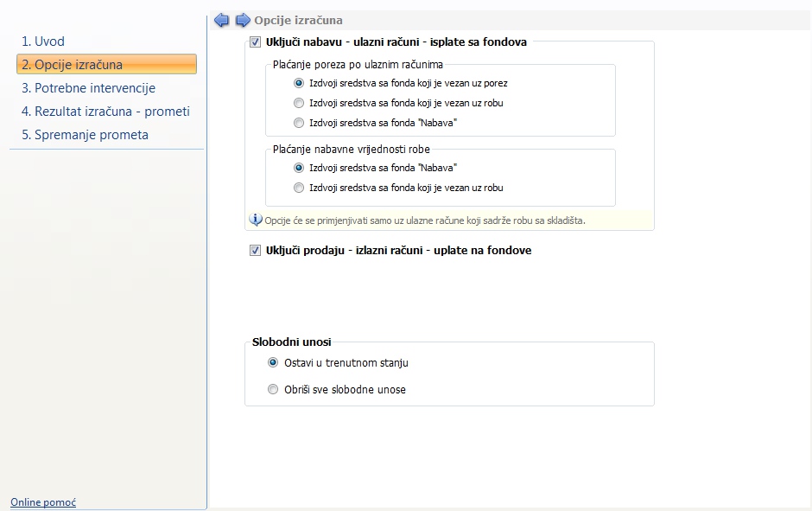Click the note about ulazne račune with skladišta
The width and height of the screenshot is (812, 511).
tap(425, 220)
